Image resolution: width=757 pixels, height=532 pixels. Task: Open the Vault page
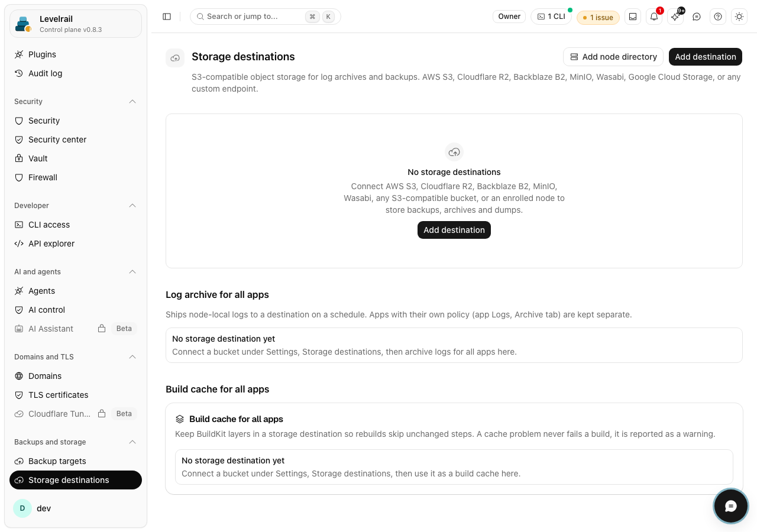76,158
